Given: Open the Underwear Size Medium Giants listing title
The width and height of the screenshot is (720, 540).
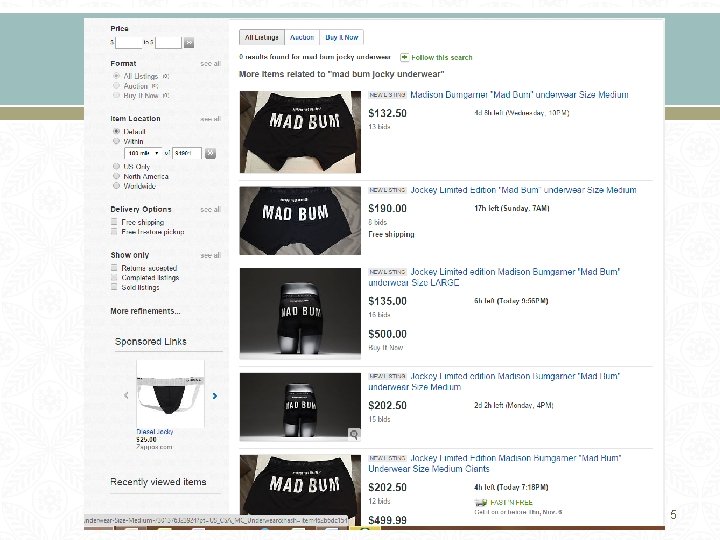Looking at the screenshot, I should point(495,463).
